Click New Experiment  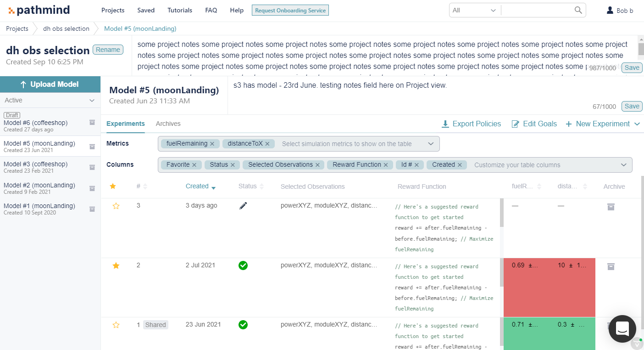598,124
